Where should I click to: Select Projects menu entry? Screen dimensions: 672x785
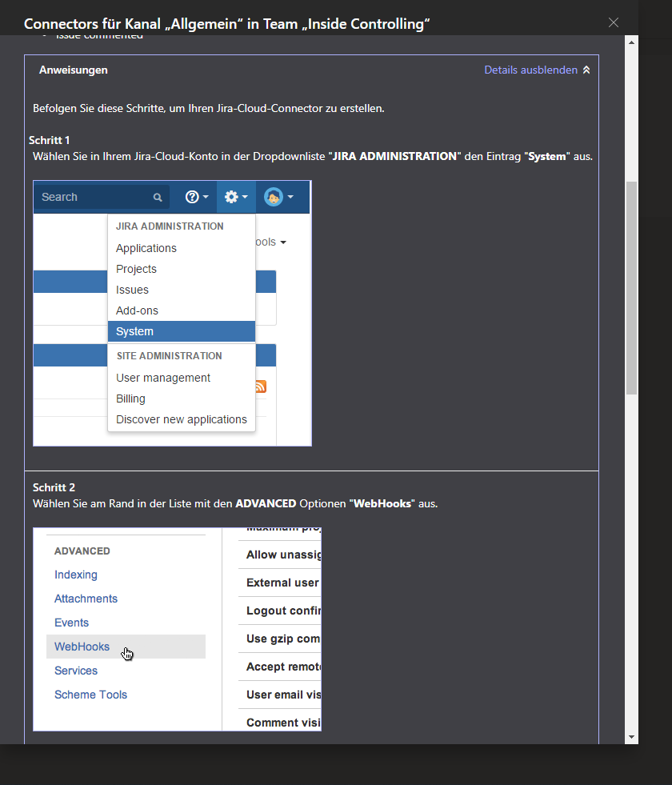pos(181,269)
